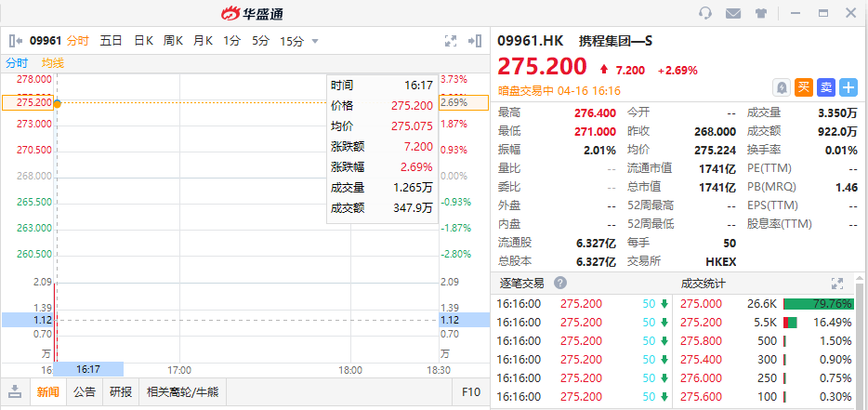Click the 16.49% volume bar
The image size is (868, 410).
pos(790,323)
